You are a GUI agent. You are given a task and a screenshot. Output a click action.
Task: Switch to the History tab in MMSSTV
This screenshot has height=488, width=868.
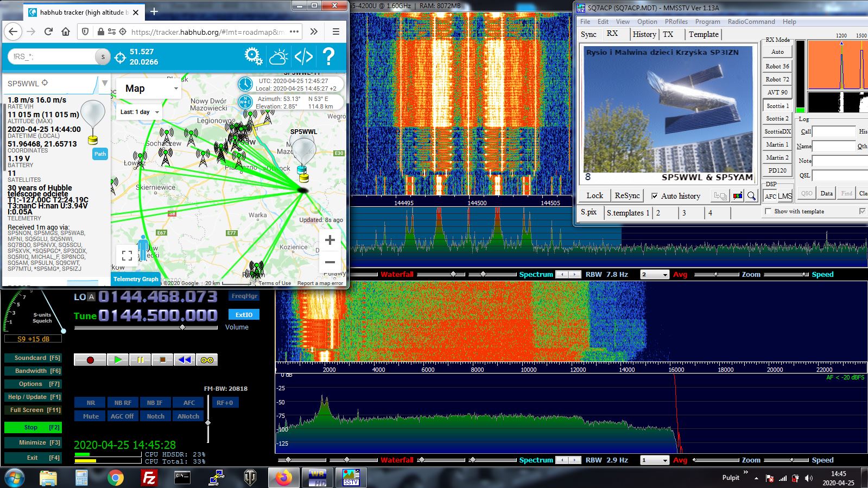[644, 34]
